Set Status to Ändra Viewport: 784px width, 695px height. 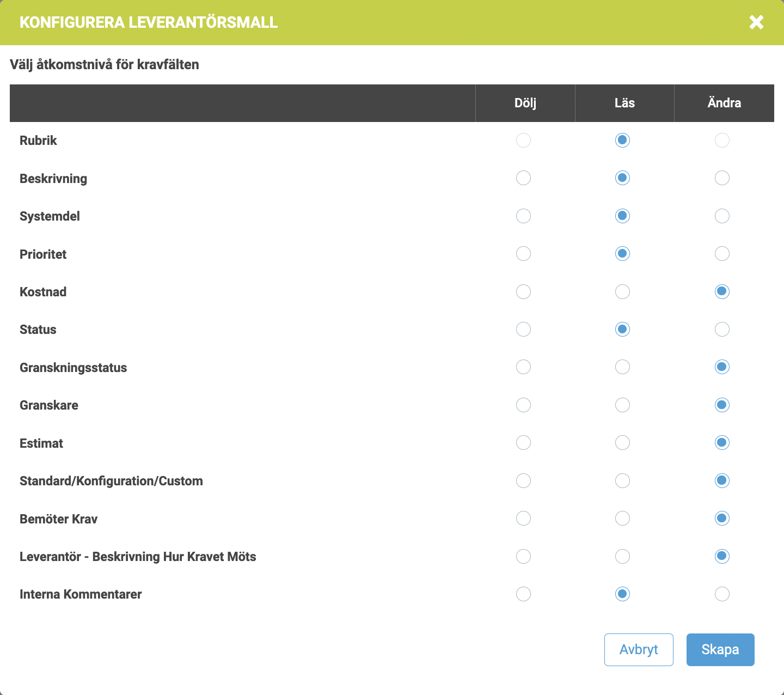722,330
